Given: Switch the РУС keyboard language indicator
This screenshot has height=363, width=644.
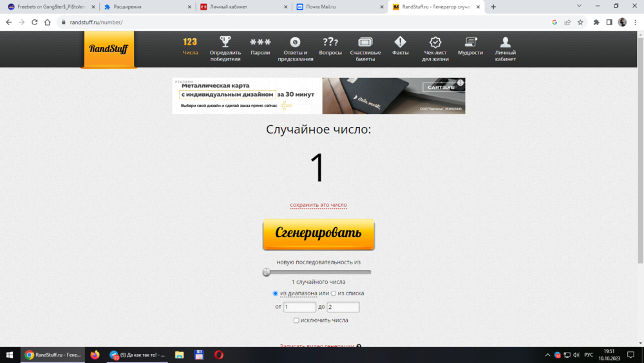Looking at the screenshot, I should [x=589, y=355].
